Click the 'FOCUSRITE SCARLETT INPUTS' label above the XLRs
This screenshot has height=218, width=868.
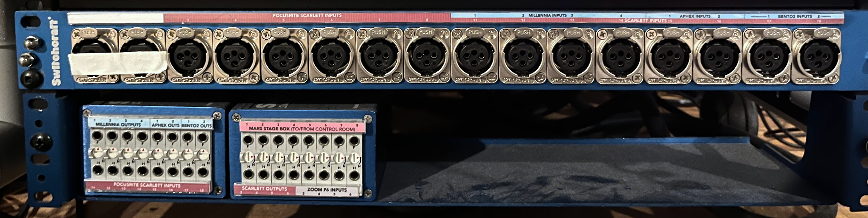click(307, 15)
